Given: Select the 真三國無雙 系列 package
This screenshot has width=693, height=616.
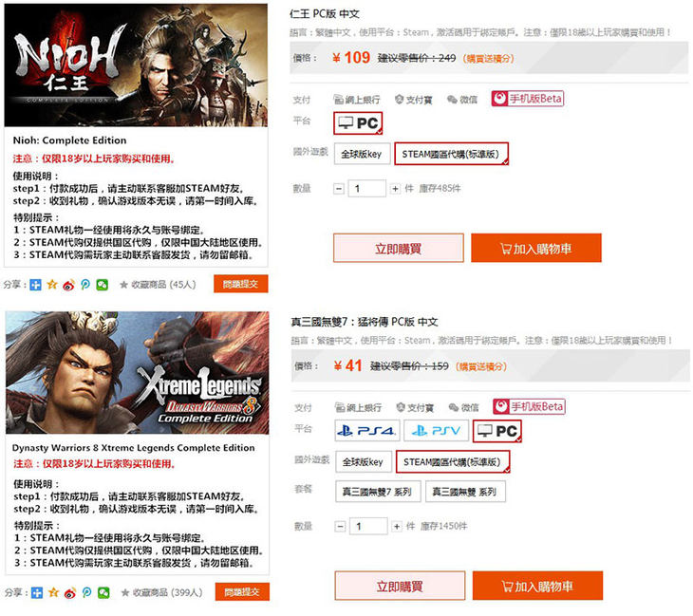Looking at the screenshot, I should (x=465, y=492).
